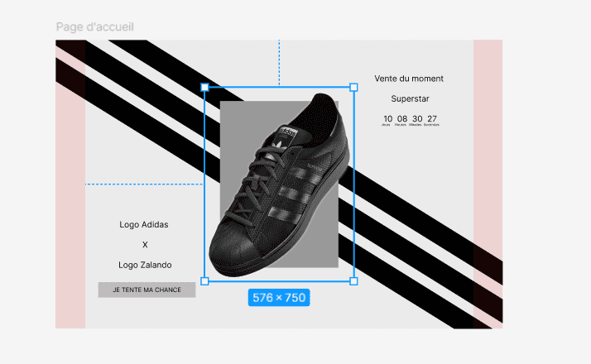Select the black Adidas shoe image
This screenshot has height=364, width=591.
280,184
